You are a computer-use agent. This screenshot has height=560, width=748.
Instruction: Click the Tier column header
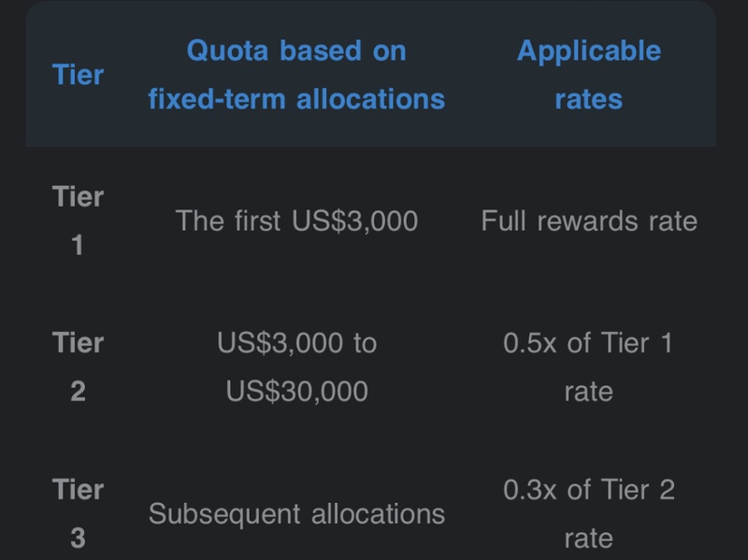point(79,75)
